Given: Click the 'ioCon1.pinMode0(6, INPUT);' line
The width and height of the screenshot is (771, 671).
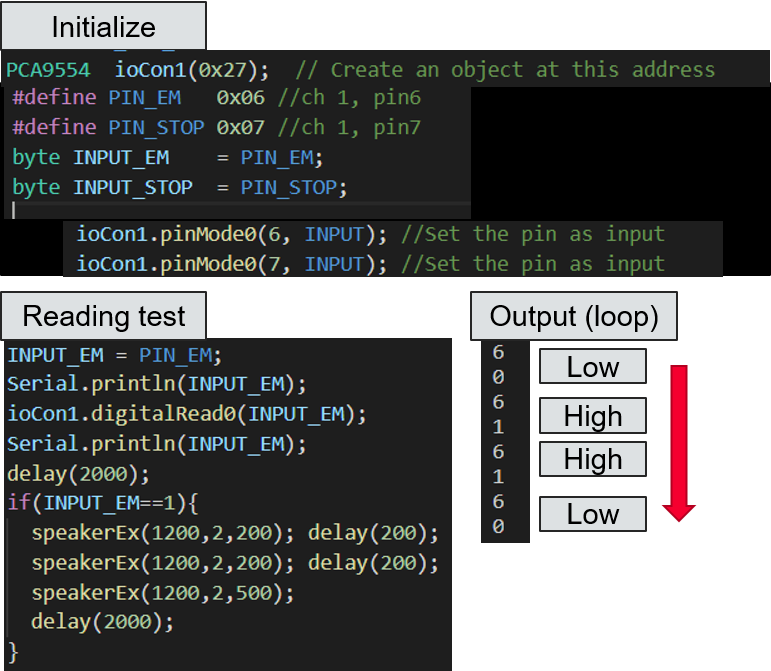Looking at the screenshot, I should 232,234.
